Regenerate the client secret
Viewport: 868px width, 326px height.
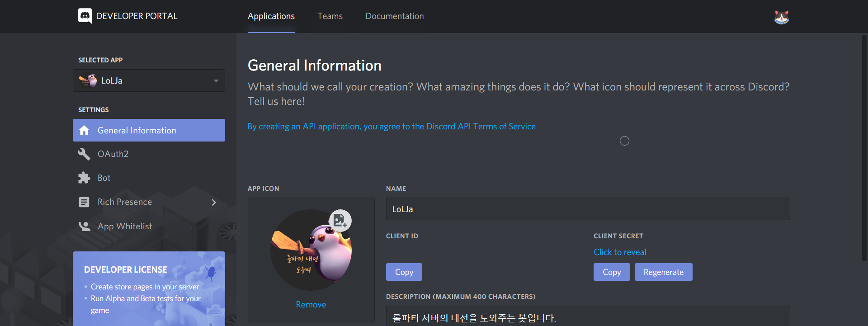[664, 272]
